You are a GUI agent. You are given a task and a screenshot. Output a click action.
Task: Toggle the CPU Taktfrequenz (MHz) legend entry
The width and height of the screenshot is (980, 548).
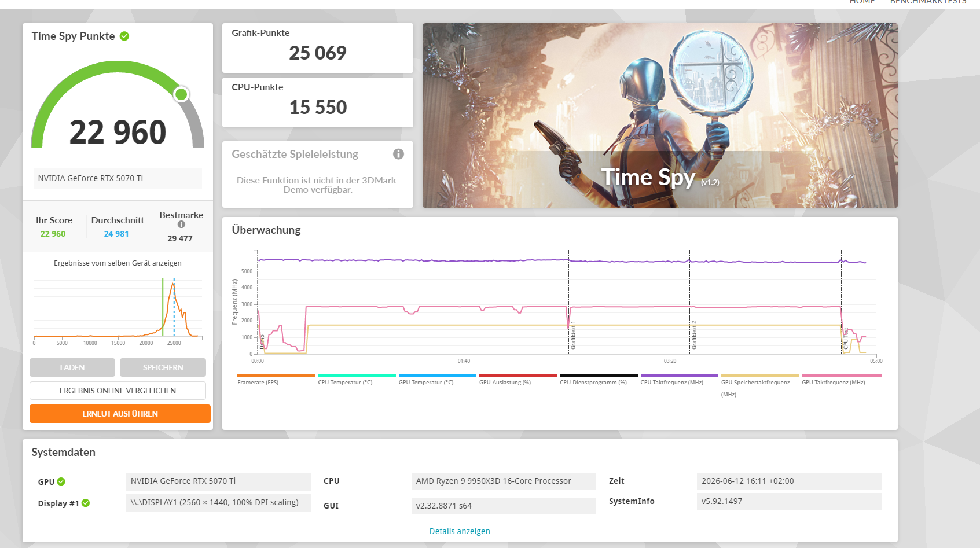tap(679, 379)
